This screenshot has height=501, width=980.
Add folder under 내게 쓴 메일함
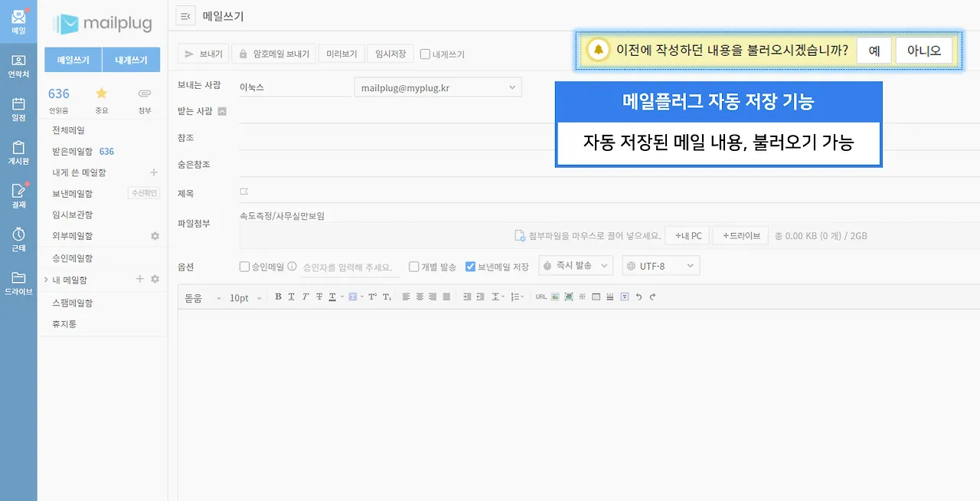pos(153,172)
